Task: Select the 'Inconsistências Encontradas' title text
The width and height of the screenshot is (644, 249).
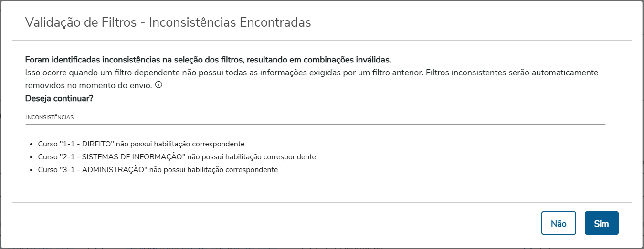Action: pos(230,22)
